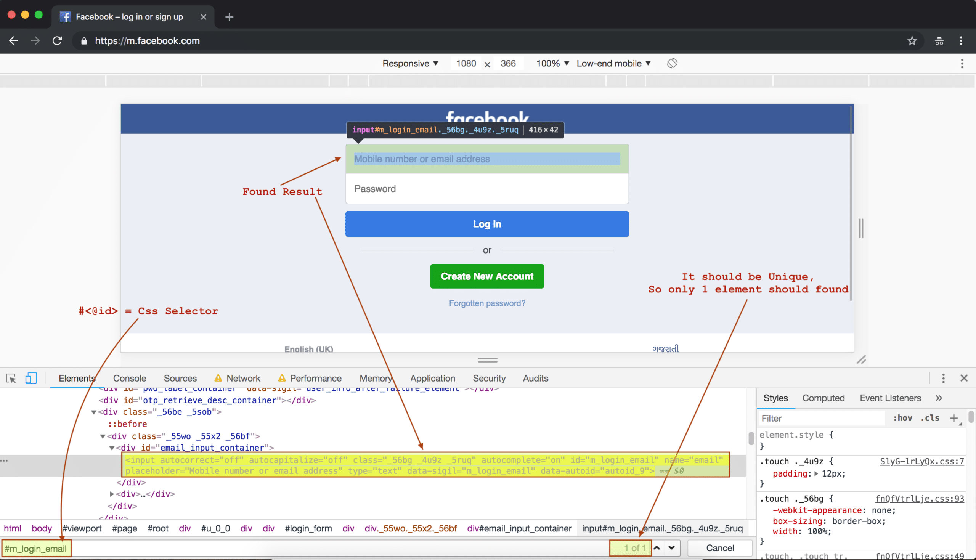Open the Audits tab
The width and height of the screenshot is (976, 560).
(x=536, y=378)
